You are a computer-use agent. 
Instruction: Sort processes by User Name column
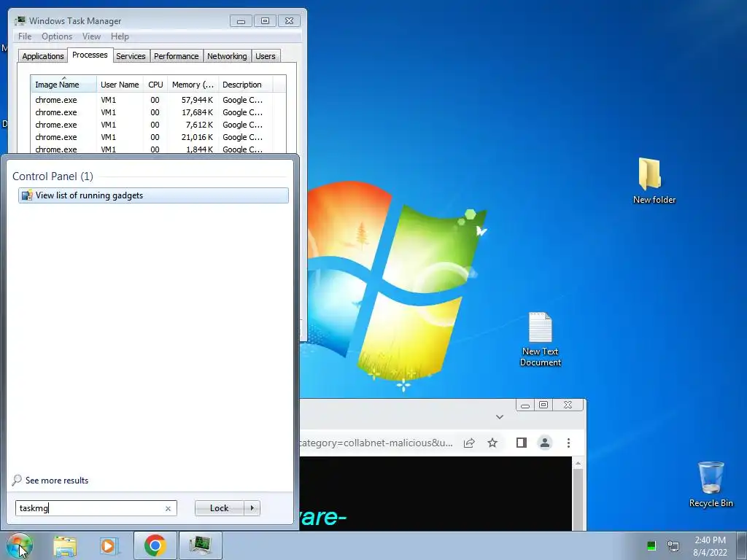tap(120, 85)
